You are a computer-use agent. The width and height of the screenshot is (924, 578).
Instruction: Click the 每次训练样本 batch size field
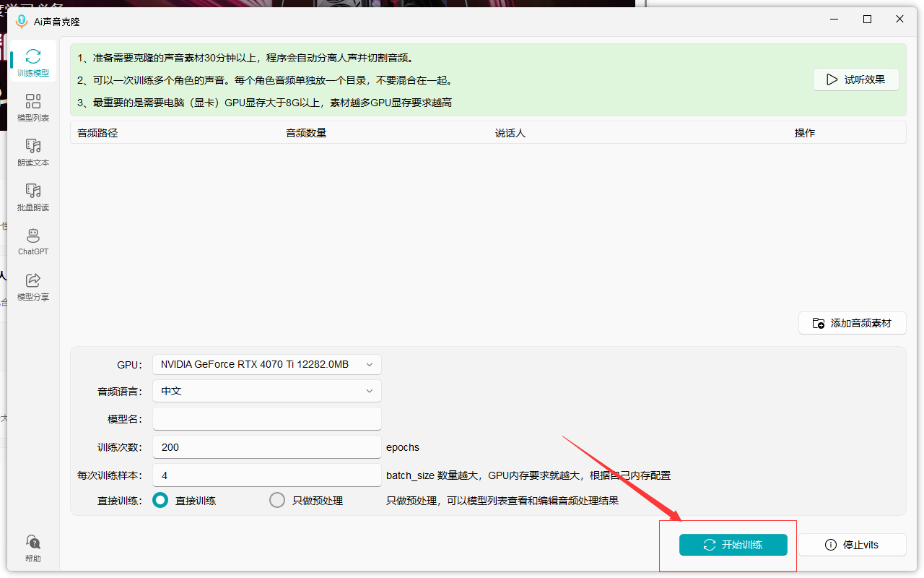coord(266,475)
